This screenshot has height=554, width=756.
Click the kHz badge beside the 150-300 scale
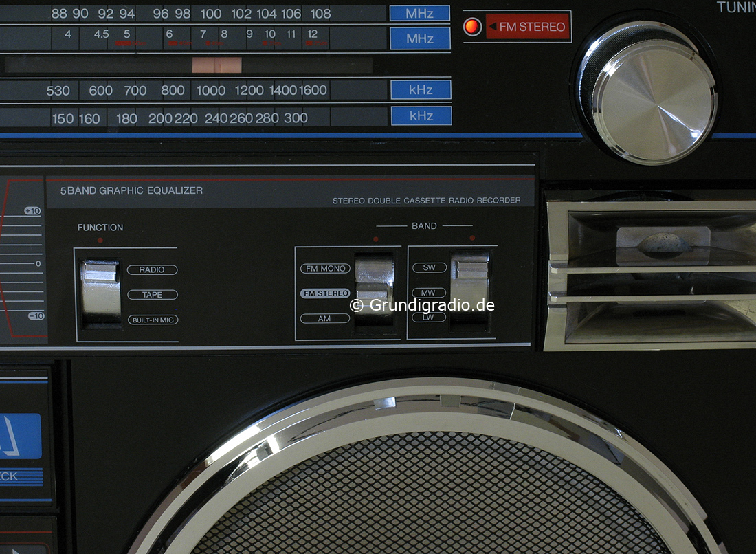coord(421,115)
